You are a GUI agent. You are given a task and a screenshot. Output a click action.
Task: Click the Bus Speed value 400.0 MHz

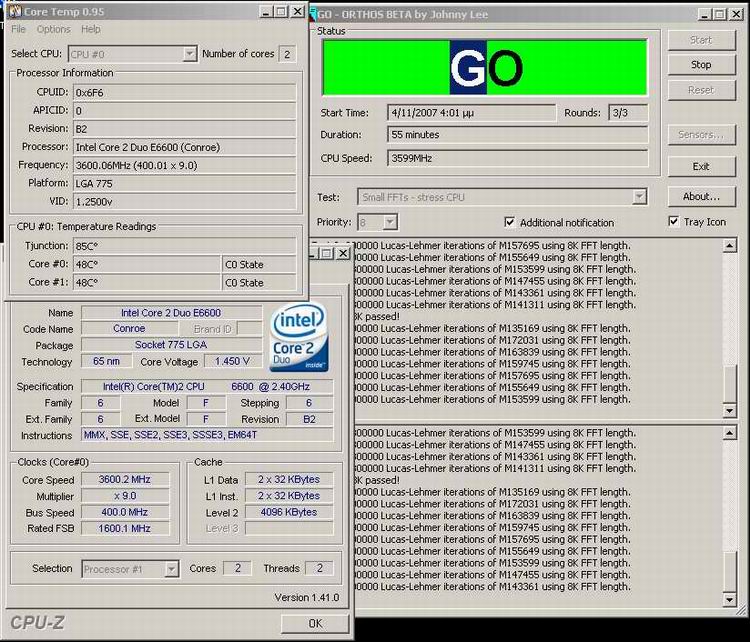tap(125, 512)
